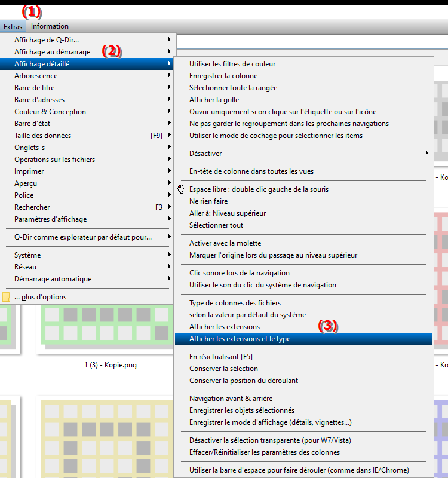Image resolution: width=448 pixels, height=478 pixels.
Task: Toggle Marquer l'origine lors du passage au niveau supérieur
Action: (303, 255)
